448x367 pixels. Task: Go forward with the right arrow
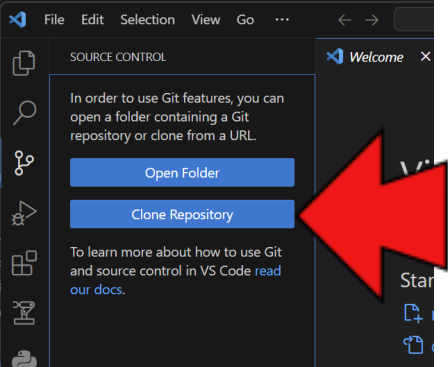click(x=371, y=20)
